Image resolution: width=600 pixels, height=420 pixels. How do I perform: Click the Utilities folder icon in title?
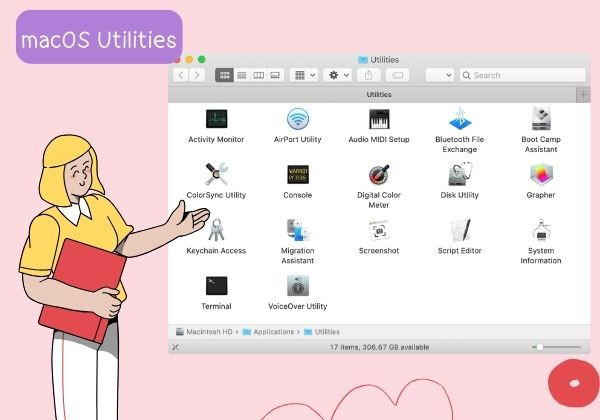363,60
